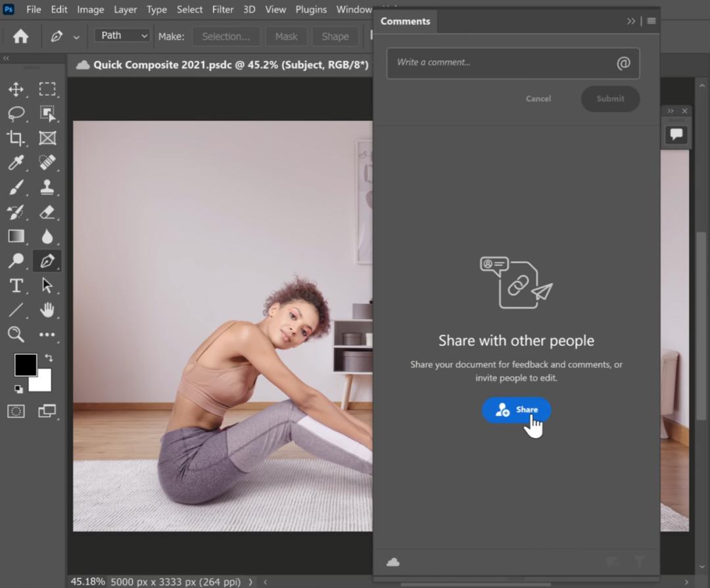The image size is (710, 588).
Task: Select the Zoom tool
Action: (x=16, y=334)
